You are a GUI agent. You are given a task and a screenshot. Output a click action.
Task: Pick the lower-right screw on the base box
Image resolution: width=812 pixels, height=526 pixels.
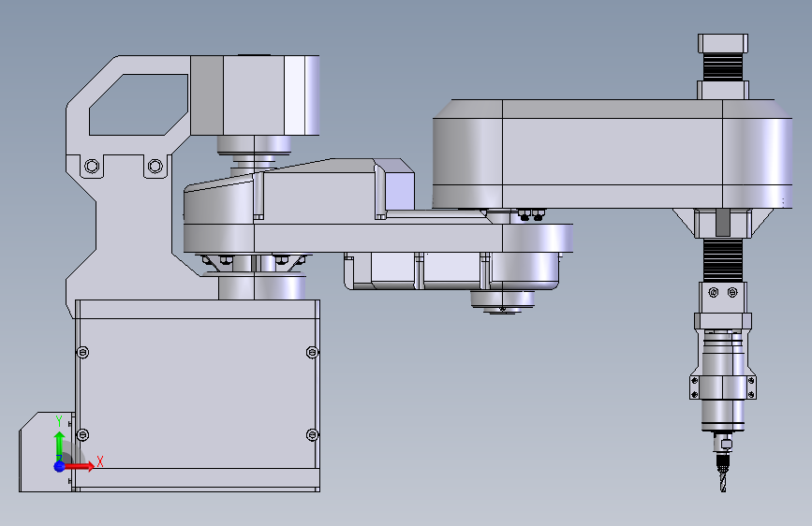[x=312, y=435]
